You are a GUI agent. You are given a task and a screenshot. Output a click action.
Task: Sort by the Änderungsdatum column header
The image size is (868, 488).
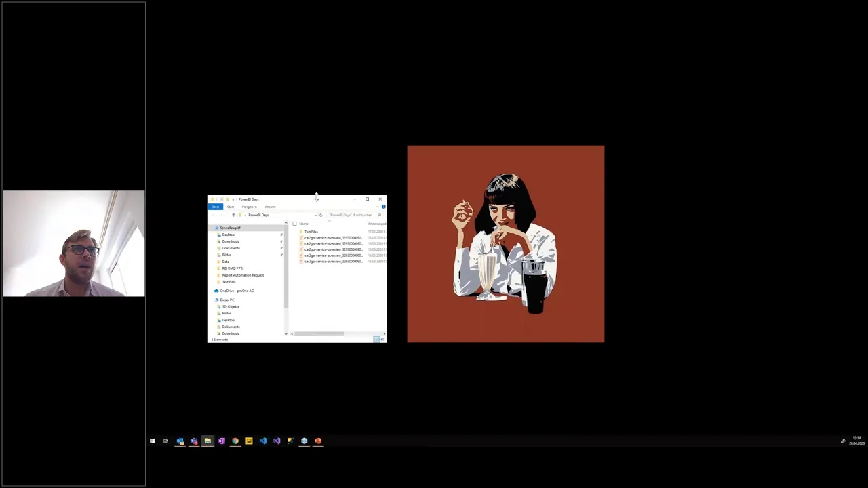[378, 224]
